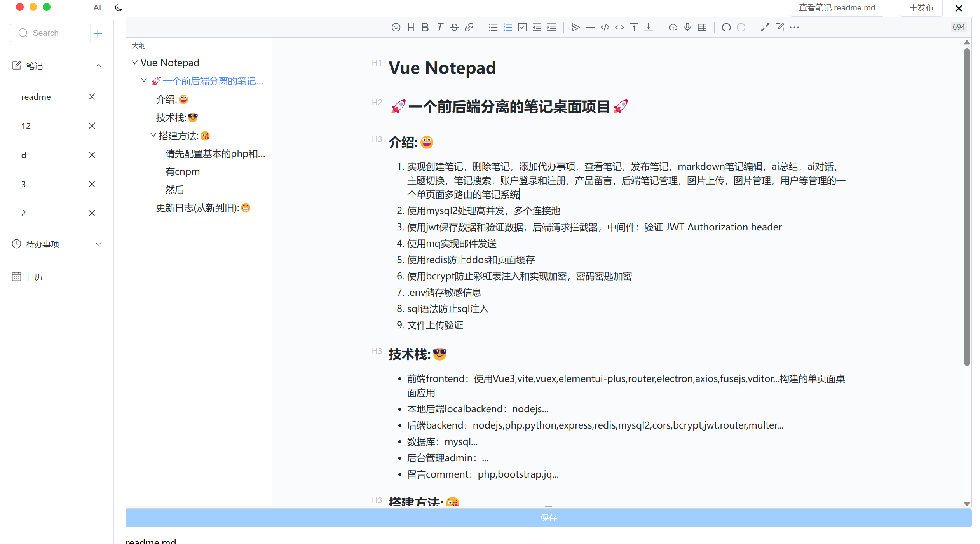Image resolution: width=980 pixels, height=544 pixels.
Task: Insert a link from toolbar
Action: (x=469, y=27)
